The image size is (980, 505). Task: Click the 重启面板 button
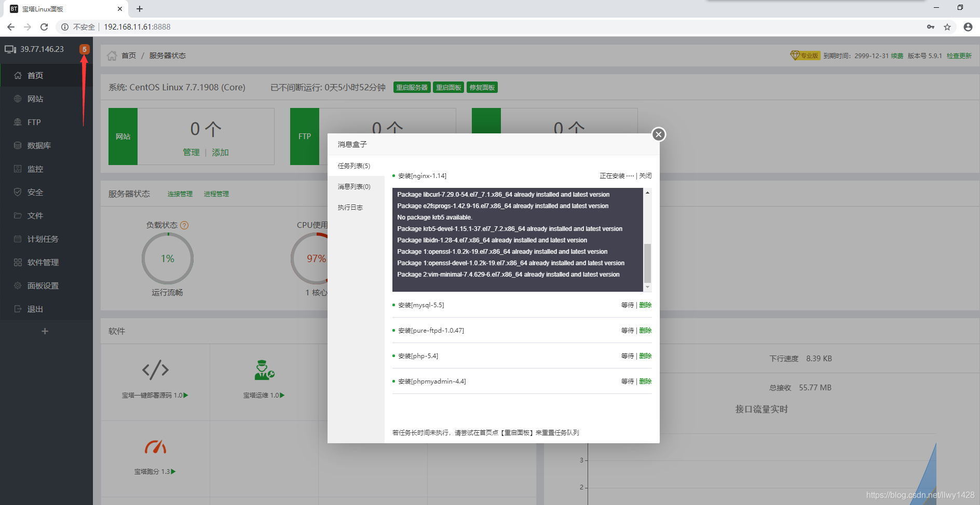coord(448,87)
